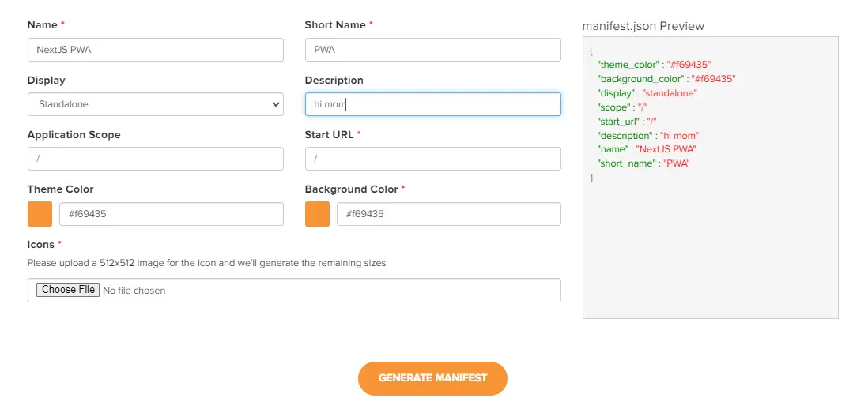The image size is (868, 409).
Task: Focus the Short Name text box
Action: (x=432, y=50)
